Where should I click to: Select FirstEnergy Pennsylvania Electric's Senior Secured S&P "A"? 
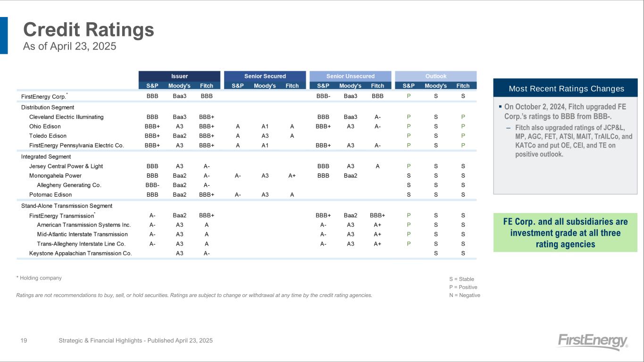pyautogui.click(x=238, y=145)
